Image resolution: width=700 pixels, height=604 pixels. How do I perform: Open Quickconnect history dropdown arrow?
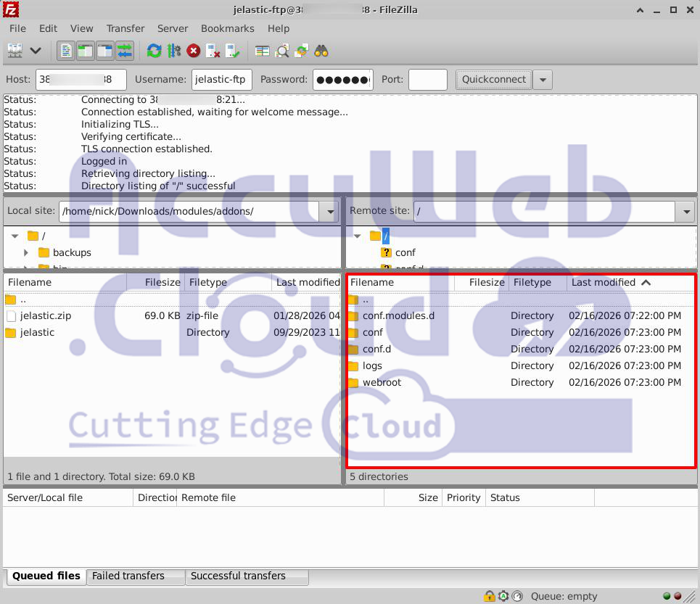pos(543,80)
